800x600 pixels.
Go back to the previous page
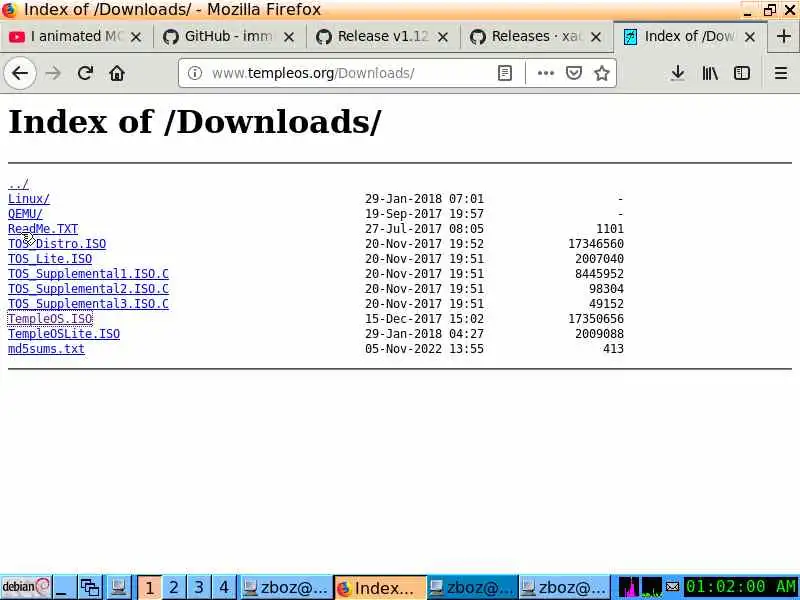(x=20, y=73)
